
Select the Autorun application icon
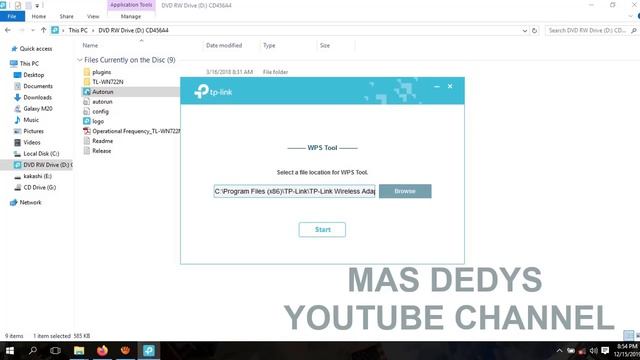coord(87,92)
